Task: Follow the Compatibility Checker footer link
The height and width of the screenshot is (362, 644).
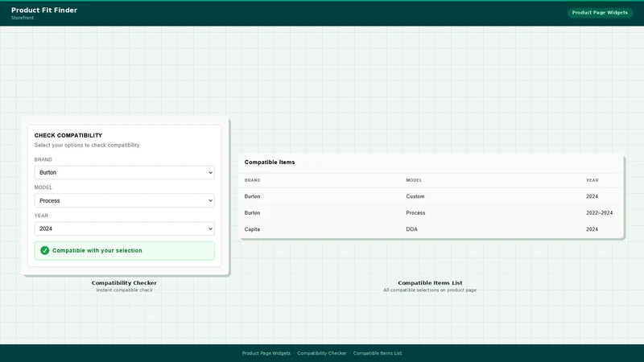Action: pyautogui.click(x=321, y=353)
